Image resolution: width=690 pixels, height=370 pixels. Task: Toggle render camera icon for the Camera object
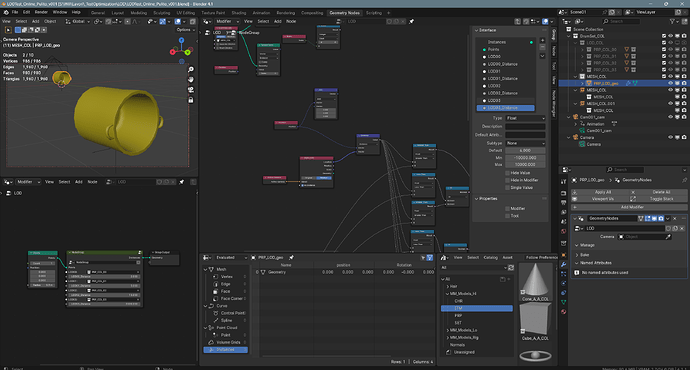[x=684, y=137]
